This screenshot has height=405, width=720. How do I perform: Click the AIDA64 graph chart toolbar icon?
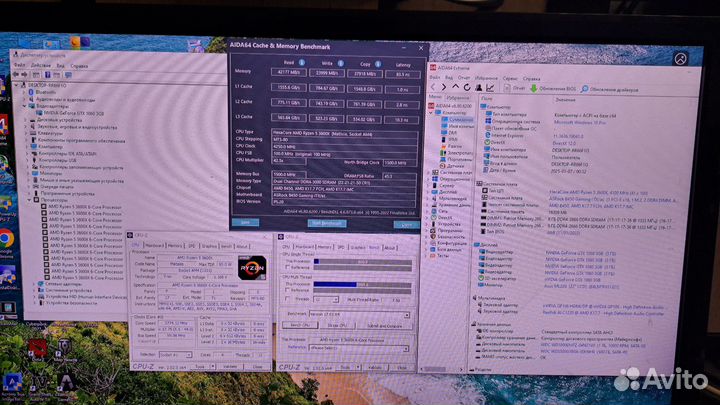pyautogui.click(x=490, y=87)
